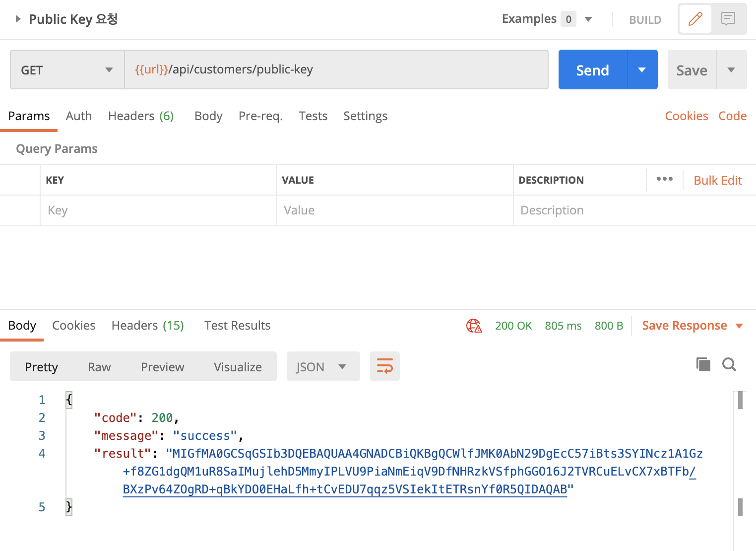Open the Test Results tab
This screenshot has height=551, width=756.
238,326
